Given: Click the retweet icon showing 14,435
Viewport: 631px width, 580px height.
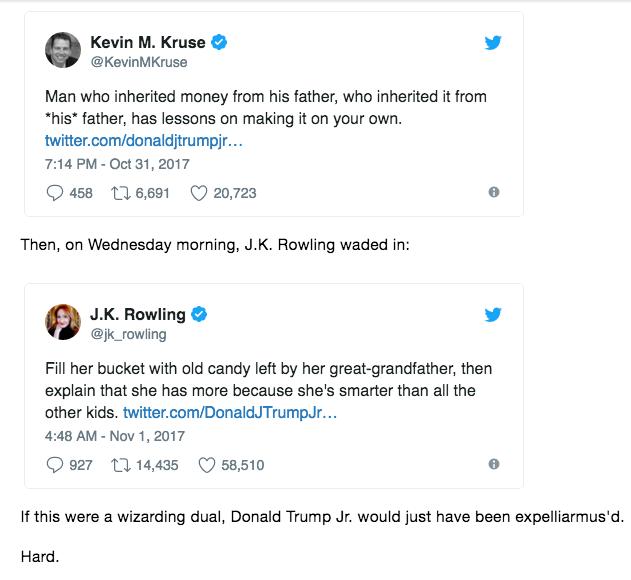Looking at the screenshot, I should [121, 465].
